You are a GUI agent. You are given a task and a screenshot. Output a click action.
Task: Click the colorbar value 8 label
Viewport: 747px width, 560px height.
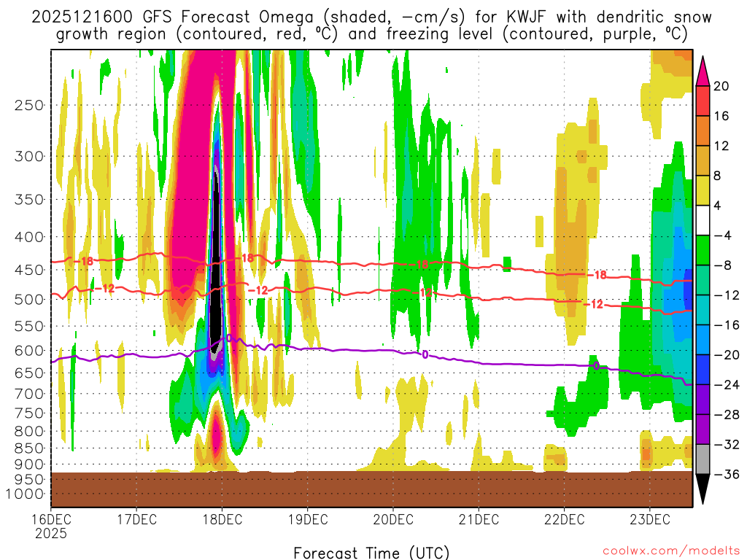[717, 176]
